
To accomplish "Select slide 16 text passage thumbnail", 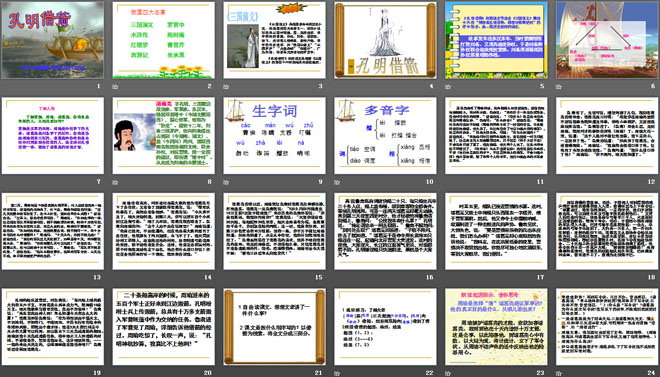I will click(x=386, y=231).
